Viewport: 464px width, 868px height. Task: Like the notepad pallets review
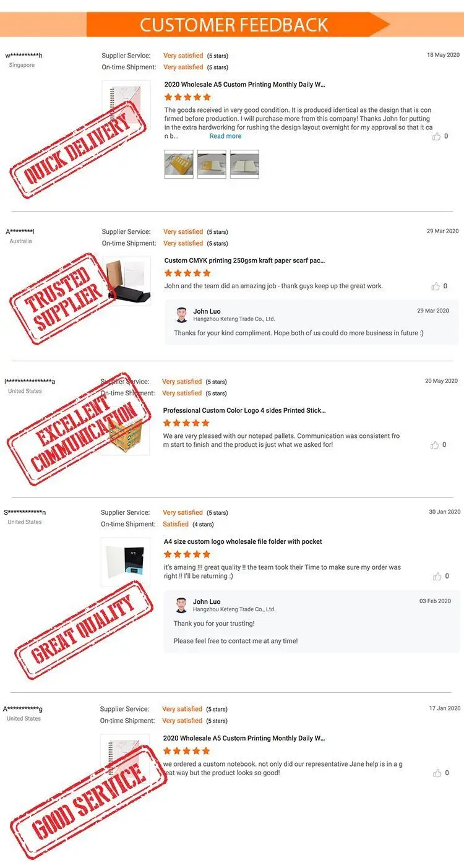click(x=435, y=445)
